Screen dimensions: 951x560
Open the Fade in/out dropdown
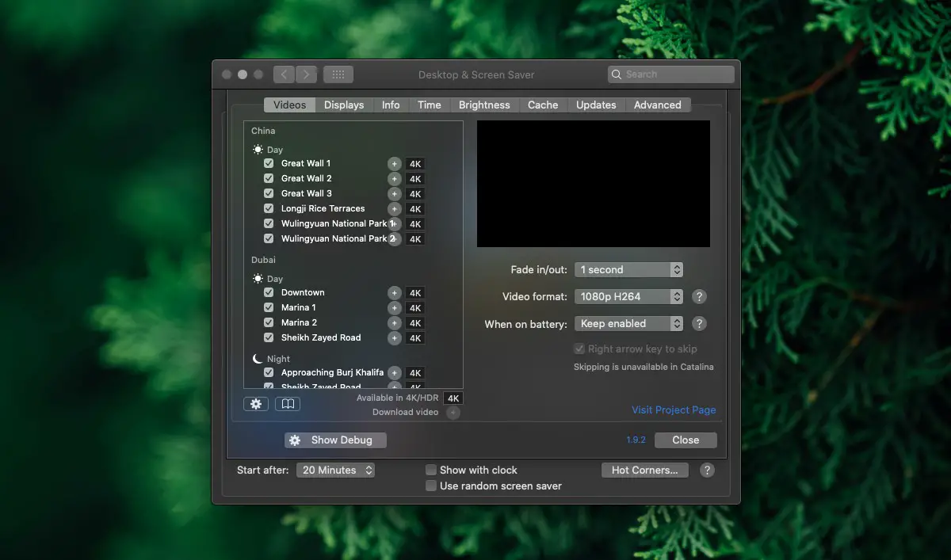(x=628, y=269)
